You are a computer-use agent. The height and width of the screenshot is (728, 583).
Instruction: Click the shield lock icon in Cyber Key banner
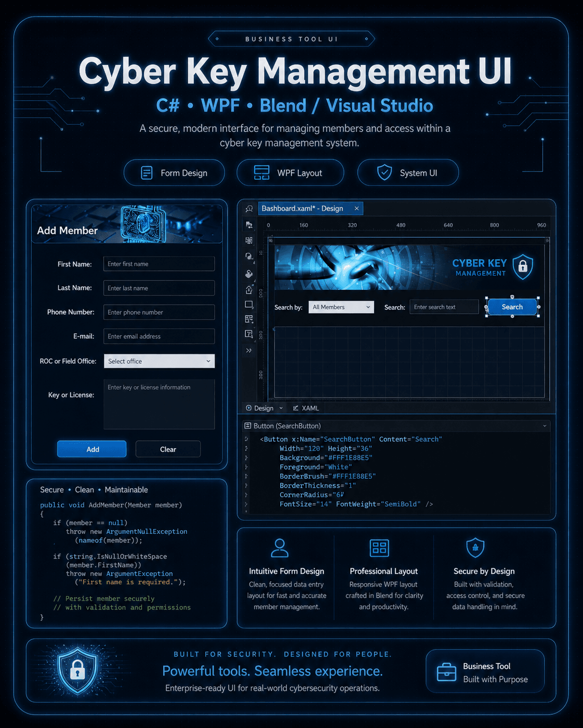[523, 267]
